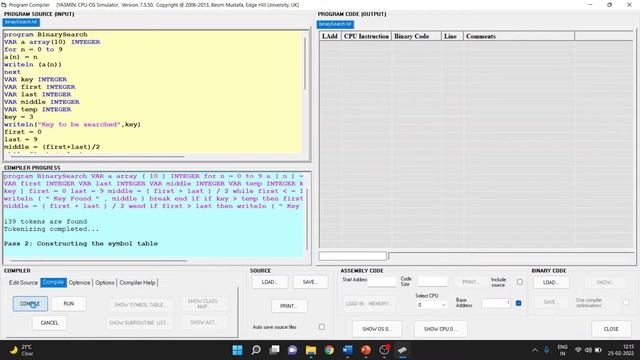
Task: Load binary code with BINARY CODE LOAD
Action: [551, 282]
